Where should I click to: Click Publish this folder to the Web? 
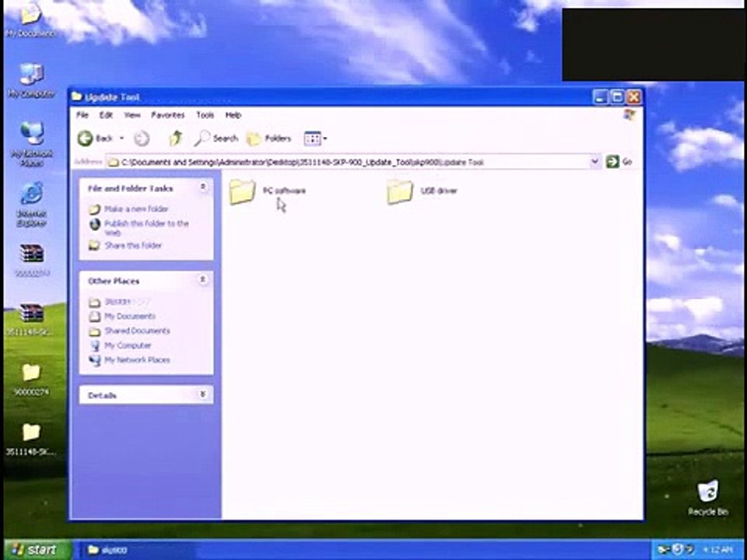[x=146, y=228]
